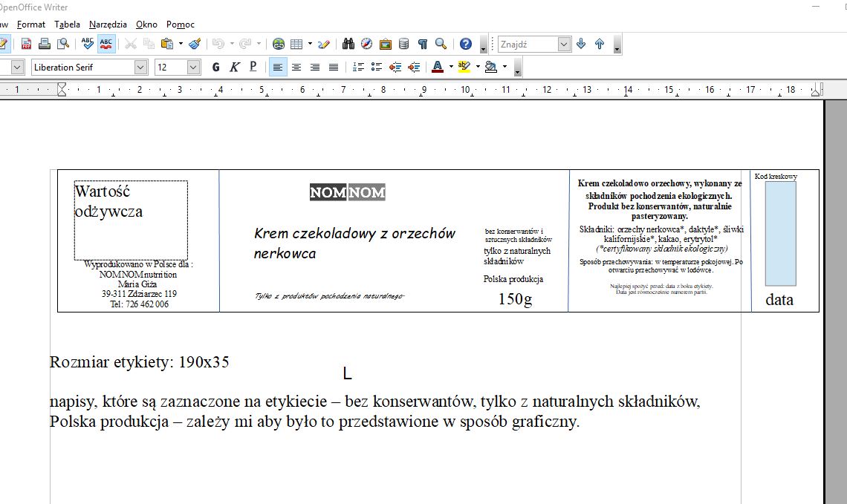Viewport: 847px width, 504px height.
Task: Open the font size 12 dropdown
Action: click(x=193, y=67)
